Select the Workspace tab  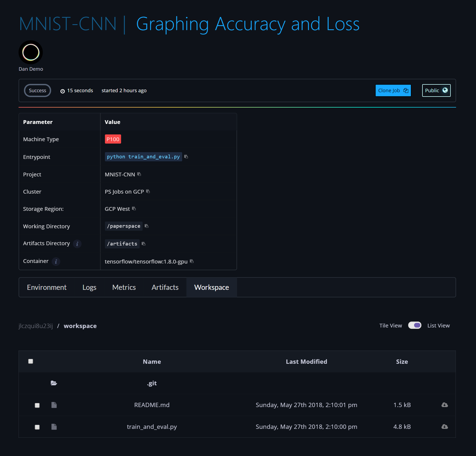[x=211, y=287]
